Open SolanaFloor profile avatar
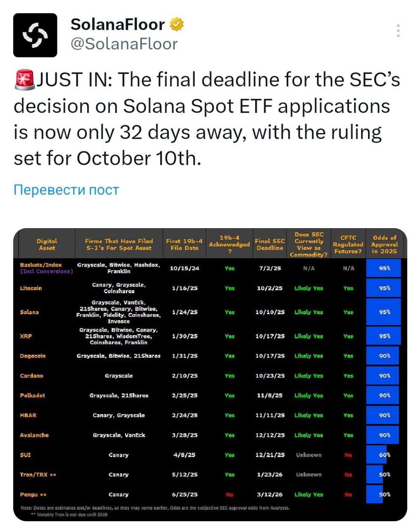The width and height of the screenshot is (420, 529). pyautogui.click(x=35, y=35)
